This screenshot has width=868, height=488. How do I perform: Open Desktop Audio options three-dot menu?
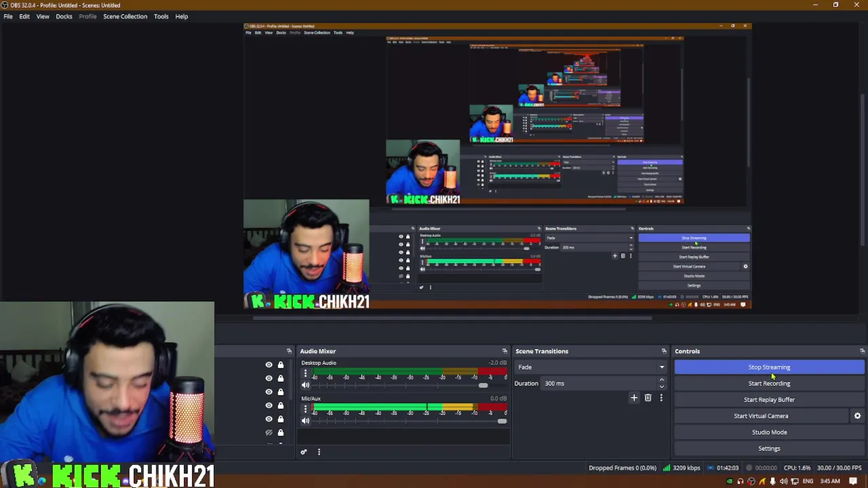click(x=305, y=373)
